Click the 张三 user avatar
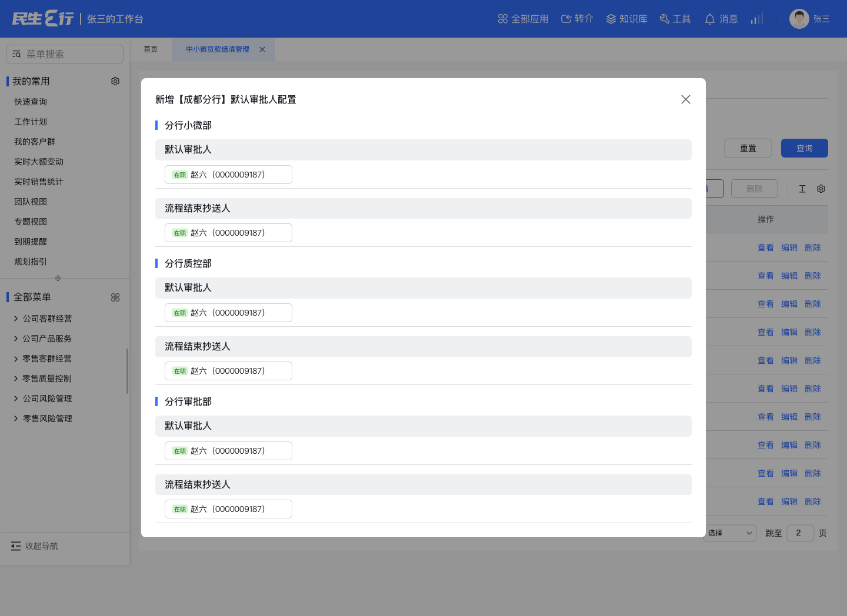The width and height of the screenshot is (847, 616). click(x=799, y=19)
